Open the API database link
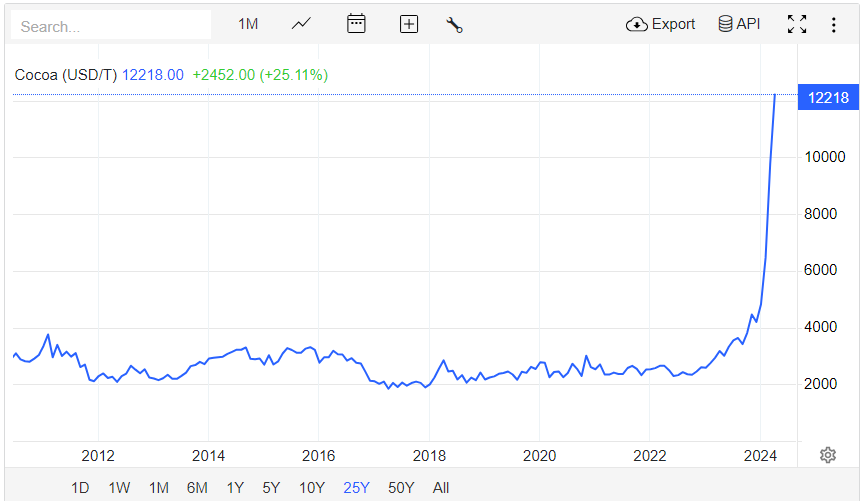Viewport: 861px width, 501px height. (739, 24)
